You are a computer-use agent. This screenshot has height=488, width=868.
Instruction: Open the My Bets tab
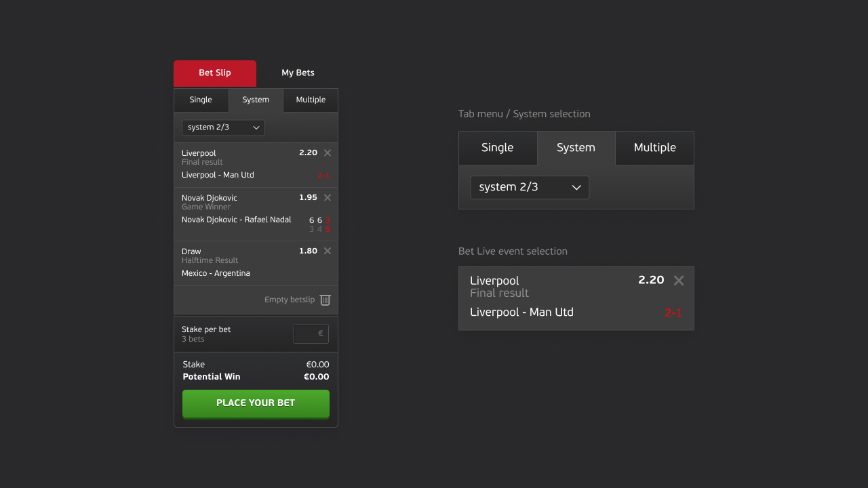[298, 73]
